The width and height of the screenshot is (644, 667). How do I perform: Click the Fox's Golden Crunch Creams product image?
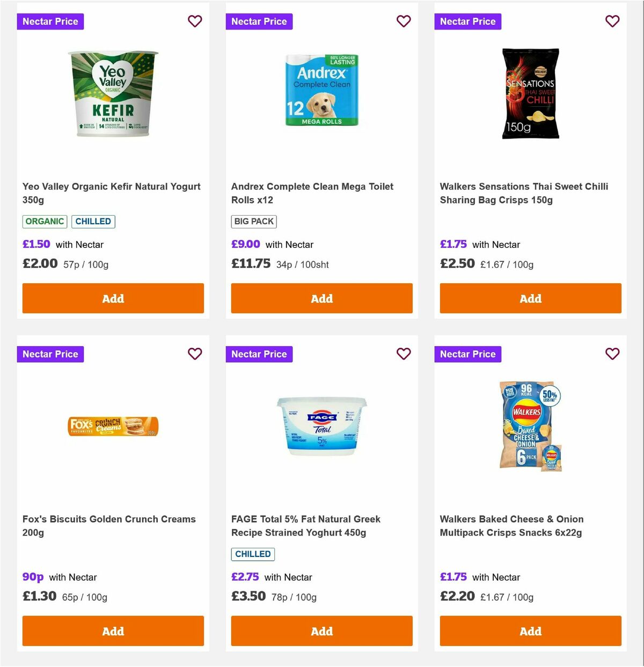coord(113,427)
